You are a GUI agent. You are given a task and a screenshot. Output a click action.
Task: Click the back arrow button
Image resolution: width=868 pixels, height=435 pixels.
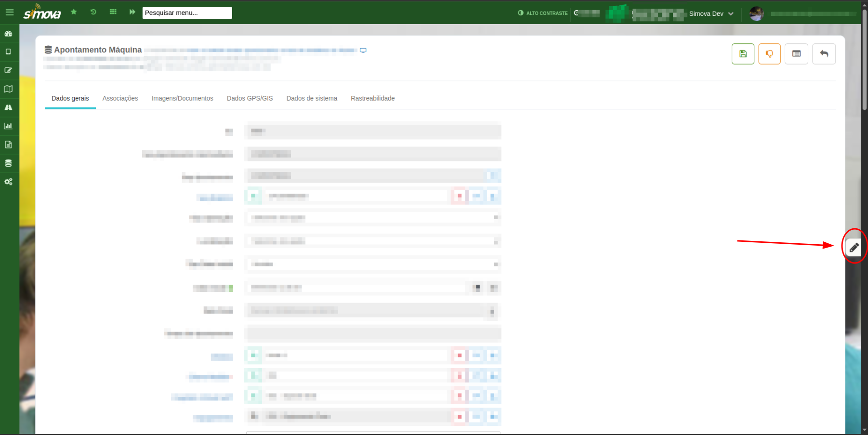point(824,54)
